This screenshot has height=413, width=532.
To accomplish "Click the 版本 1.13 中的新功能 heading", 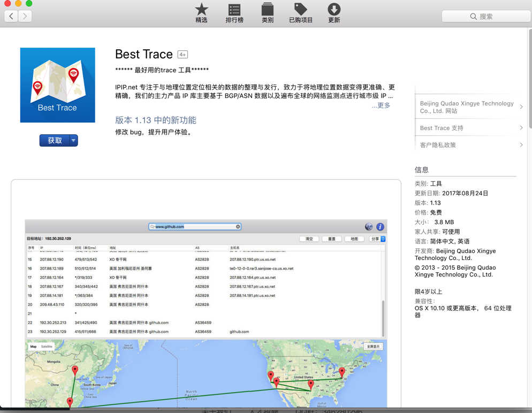I will (156, 120).
